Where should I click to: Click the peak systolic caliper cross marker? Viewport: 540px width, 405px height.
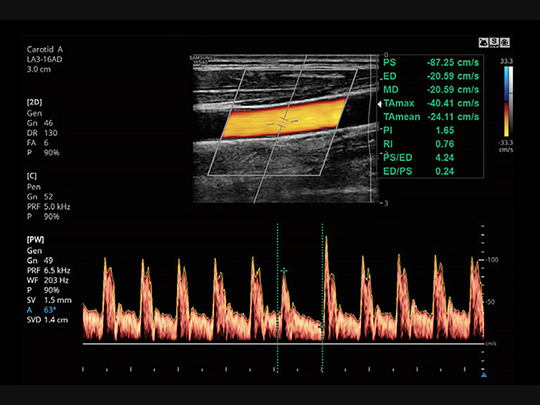point(284,271)
